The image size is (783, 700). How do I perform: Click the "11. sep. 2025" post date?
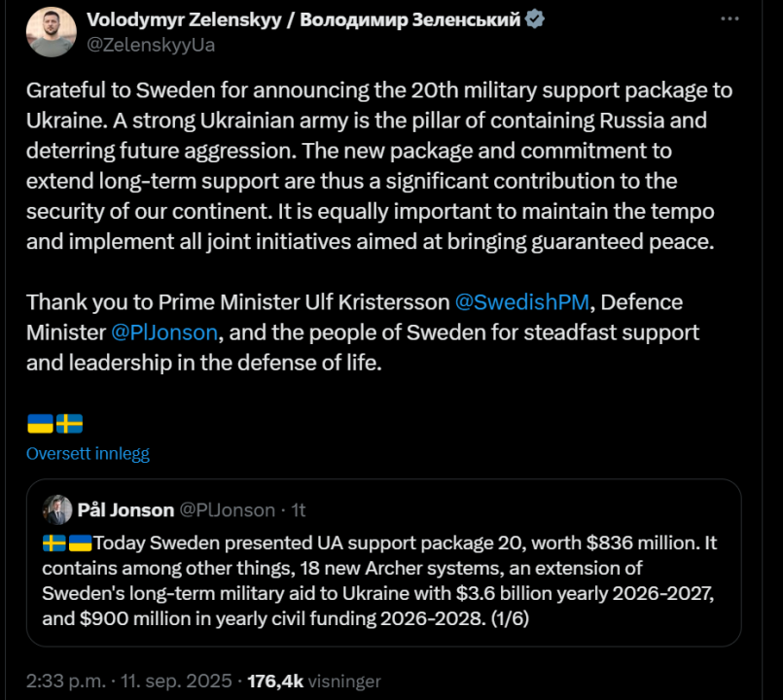click(x=169, y=681)
